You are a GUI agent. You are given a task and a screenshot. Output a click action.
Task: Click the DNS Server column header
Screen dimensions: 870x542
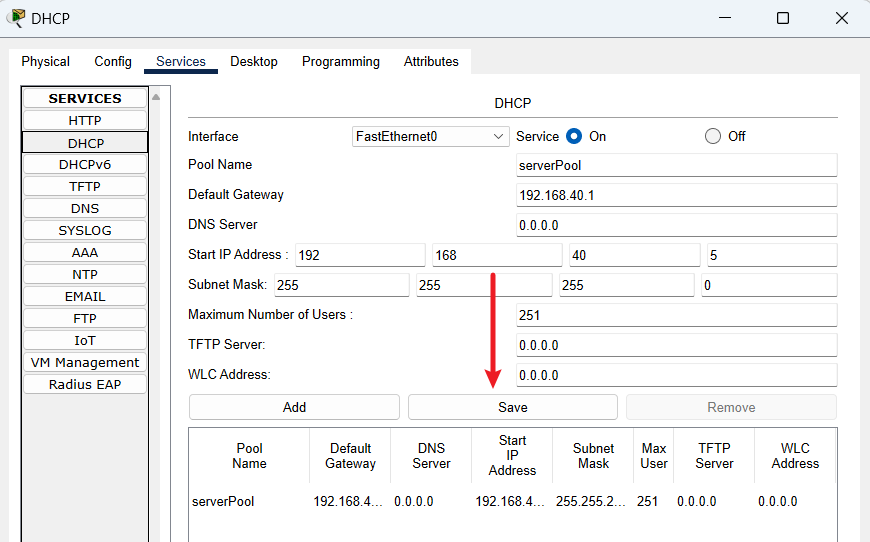click(431, 456)
